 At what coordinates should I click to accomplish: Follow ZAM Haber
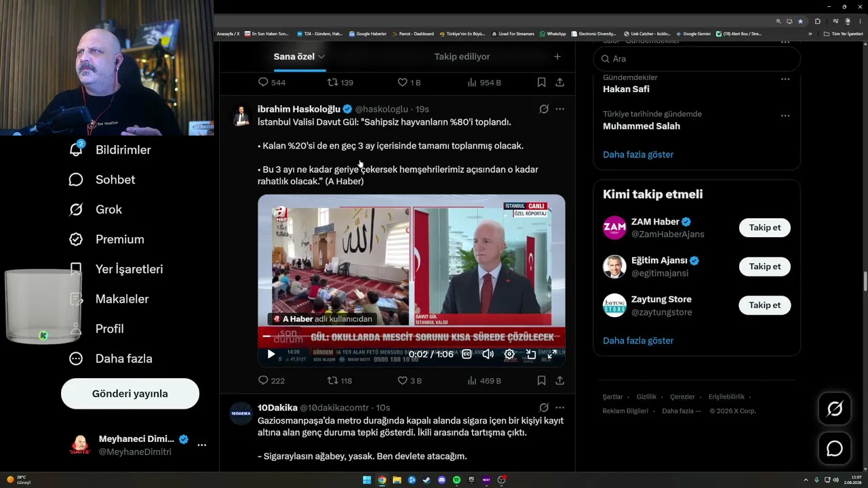(x=765, y=228)
